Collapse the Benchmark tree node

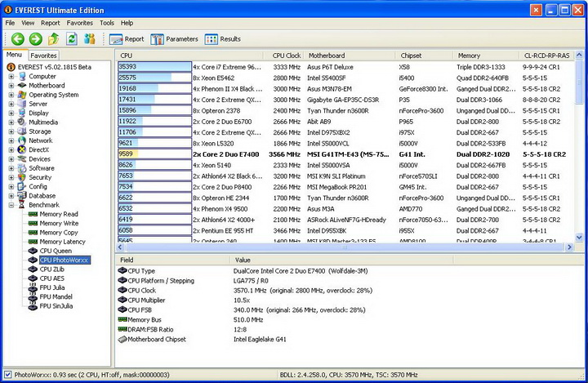pos(11,205)
